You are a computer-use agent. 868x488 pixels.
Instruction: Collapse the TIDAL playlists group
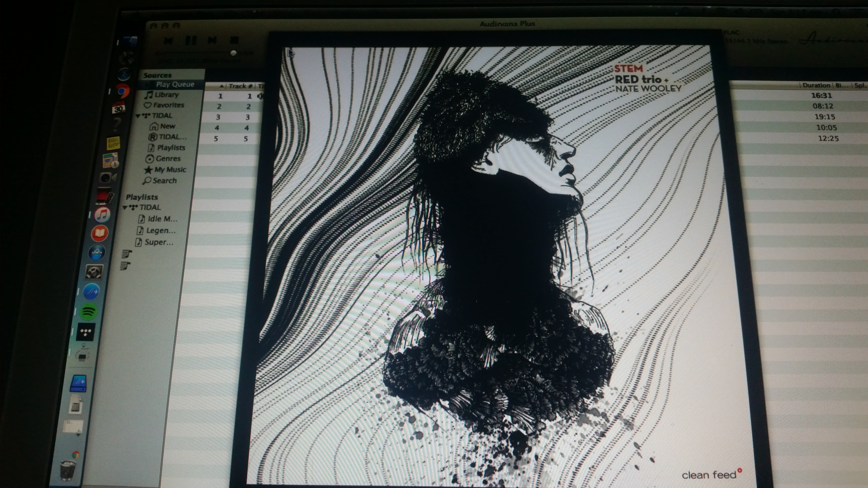point(125,208)
